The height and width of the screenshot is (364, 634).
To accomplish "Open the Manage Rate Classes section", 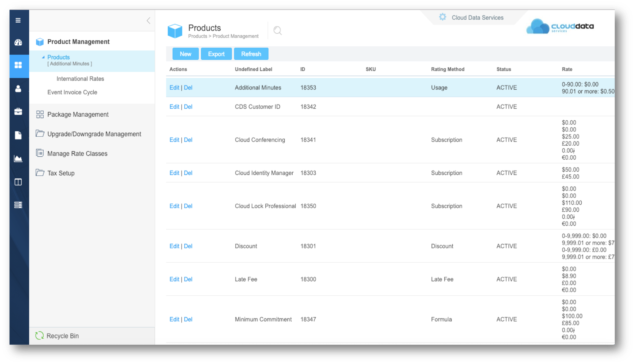I will point(77,153).
